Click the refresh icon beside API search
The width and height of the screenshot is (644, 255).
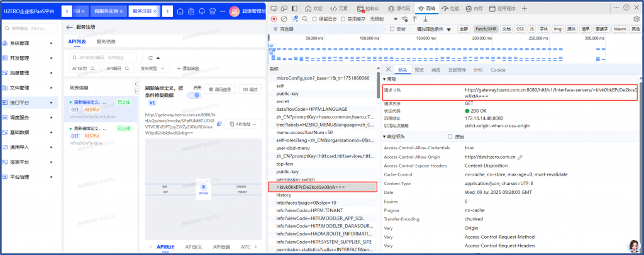pyautogui.click(x=150, y=57)
